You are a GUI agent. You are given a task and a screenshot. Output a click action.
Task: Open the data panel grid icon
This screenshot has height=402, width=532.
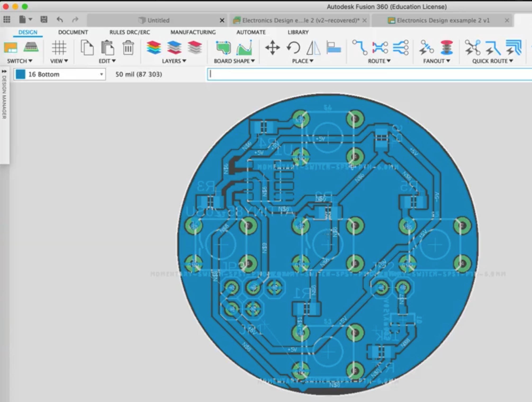point(7,20)
